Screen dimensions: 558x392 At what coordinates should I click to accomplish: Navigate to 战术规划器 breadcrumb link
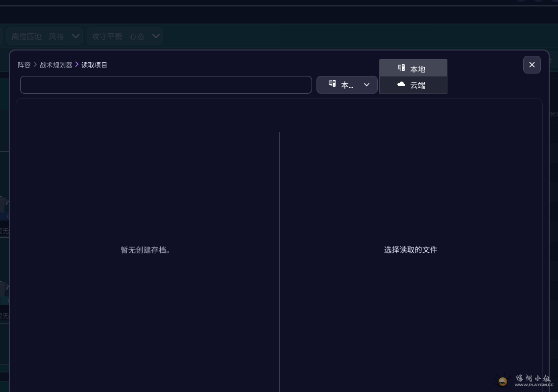[56, 65]
